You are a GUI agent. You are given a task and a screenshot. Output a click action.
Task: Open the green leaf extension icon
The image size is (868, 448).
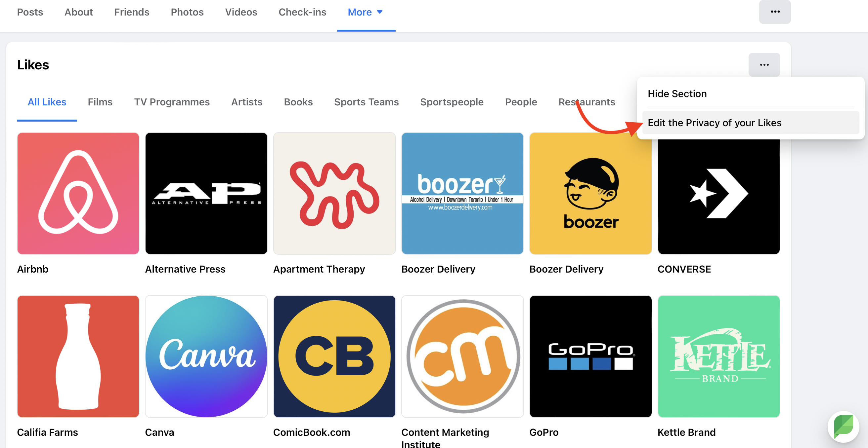coord(843,427)
